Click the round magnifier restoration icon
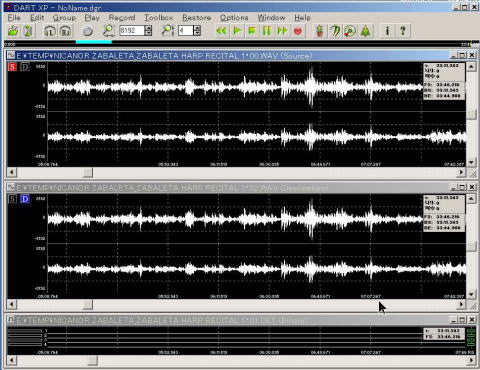480x370 pixels. click(350, 31)
